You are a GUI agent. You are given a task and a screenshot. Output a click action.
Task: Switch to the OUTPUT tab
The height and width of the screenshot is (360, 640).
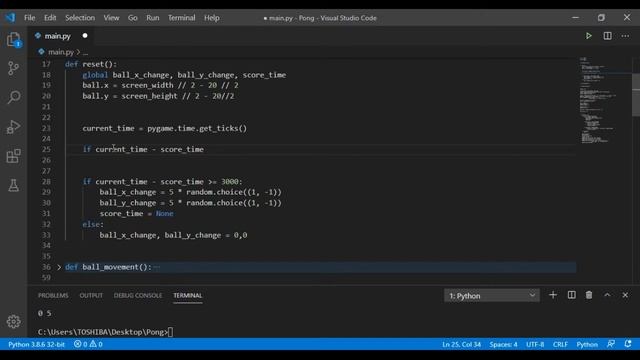[91, 296]
